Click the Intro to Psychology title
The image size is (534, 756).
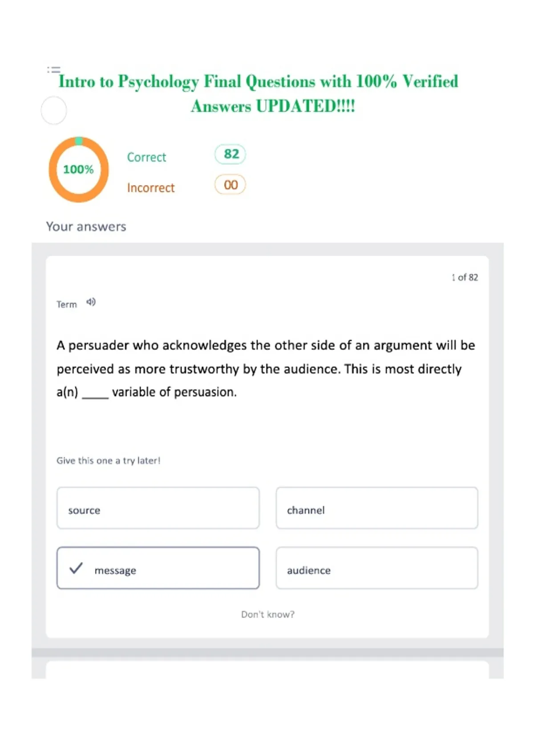point(259,94)
